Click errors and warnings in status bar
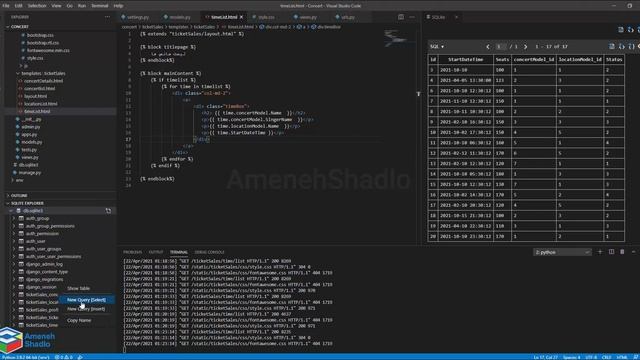Screen dimensions: 640x360 coord(63,357)
